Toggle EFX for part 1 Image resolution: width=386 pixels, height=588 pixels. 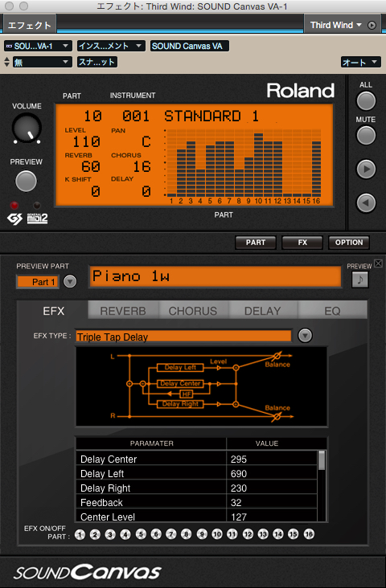(80, 534)
